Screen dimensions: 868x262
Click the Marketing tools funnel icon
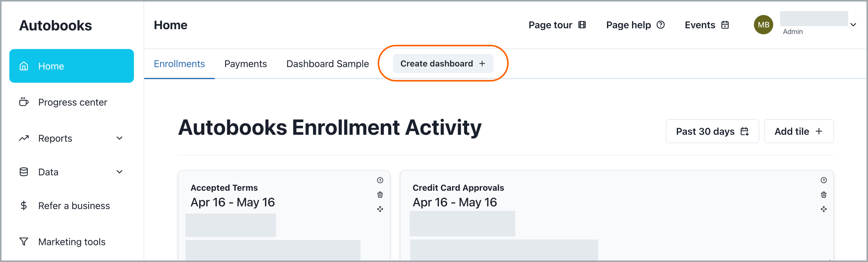23,241
